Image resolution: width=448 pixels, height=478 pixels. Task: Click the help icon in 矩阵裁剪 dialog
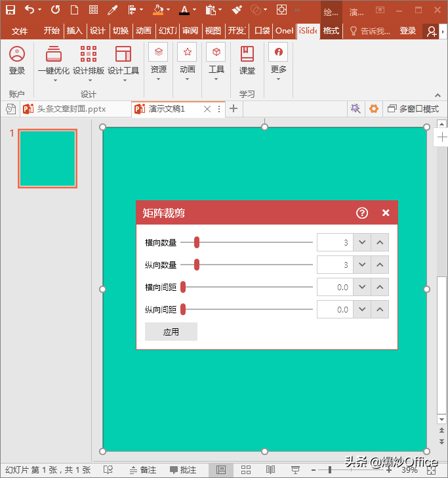pyautogui.click(x=362, y=213)
